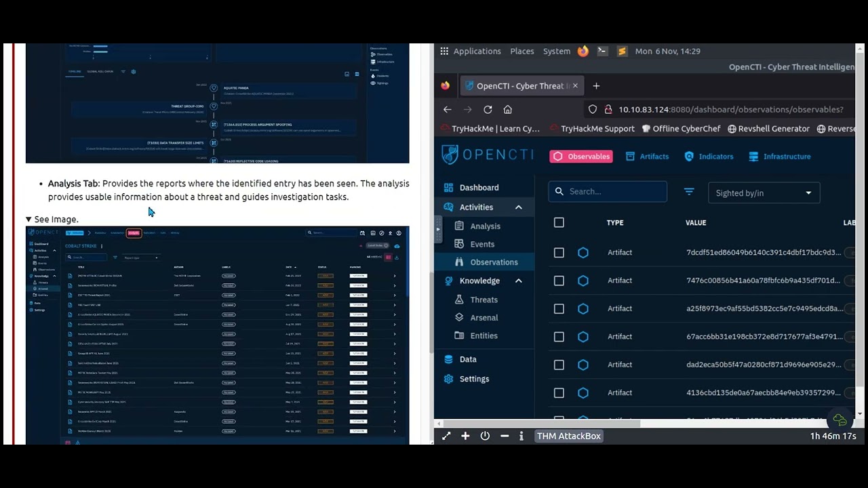Go back with browser back arrow
The width and height of the screenshot is (868, 488).
[x=448, y=109]
